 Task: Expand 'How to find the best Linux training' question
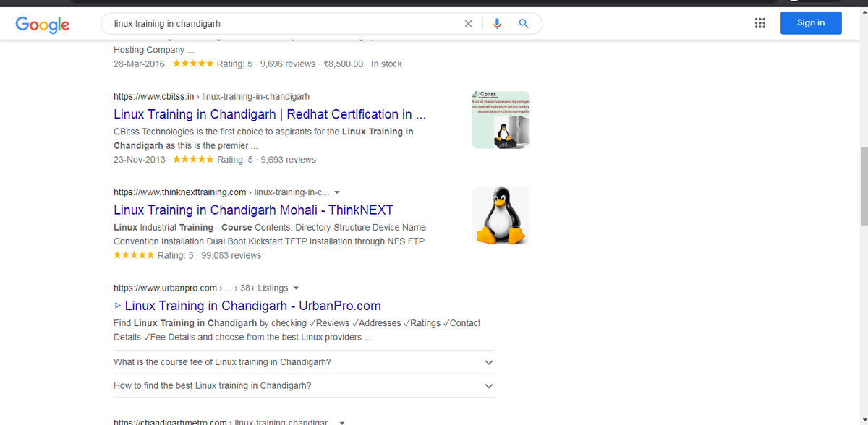pos(305,386)
